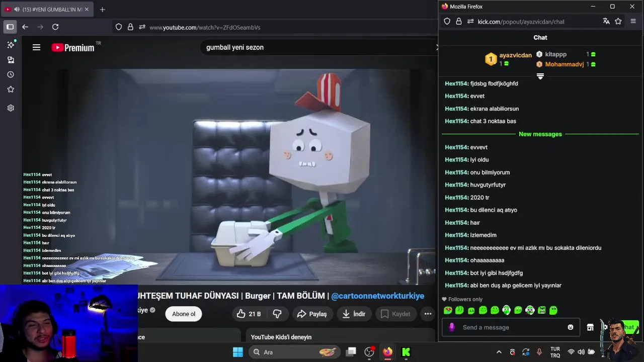Toggle the Firefox sidebar button
The height and width of the screenshot is (362, 644).
[10, 27]
